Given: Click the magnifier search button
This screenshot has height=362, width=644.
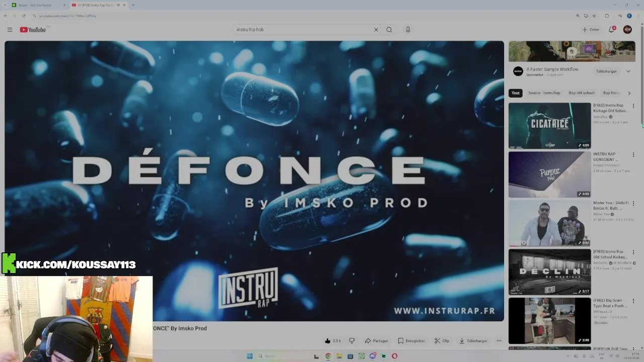Looking at the screenshot, I should [389, 30].
